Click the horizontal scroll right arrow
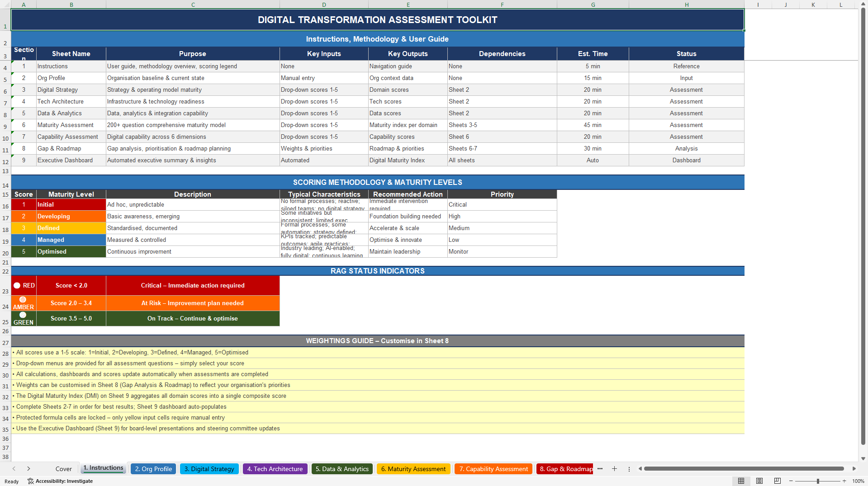This screenshot has height=486, width=868. (x=854, y=469)
